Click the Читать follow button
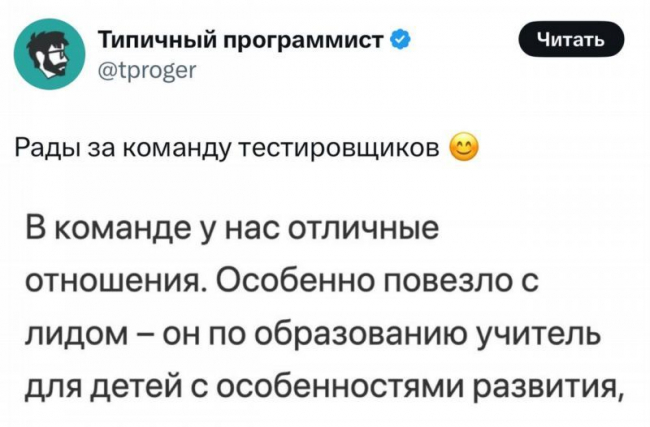 (572, 39)
